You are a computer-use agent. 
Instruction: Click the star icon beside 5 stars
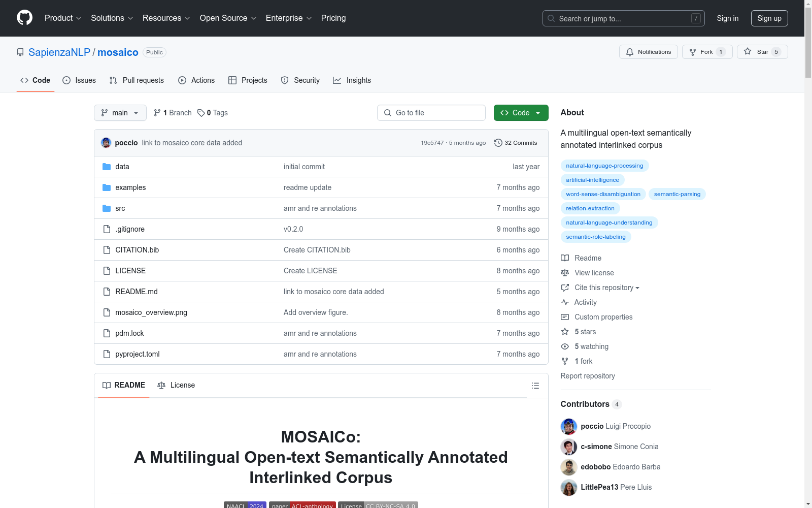coord(565,332)
